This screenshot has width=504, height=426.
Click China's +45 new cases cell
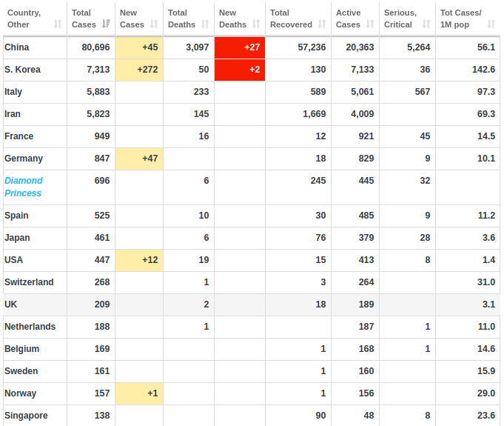(x=139, y=47)
